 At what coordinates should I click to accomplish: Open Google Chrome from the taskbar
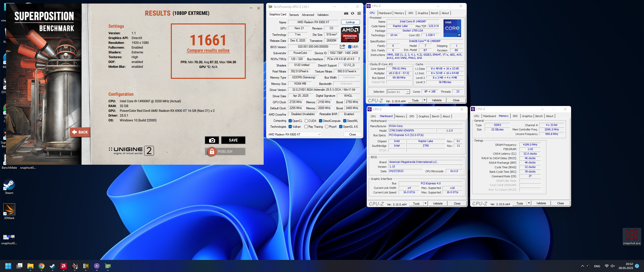point(42,266)
